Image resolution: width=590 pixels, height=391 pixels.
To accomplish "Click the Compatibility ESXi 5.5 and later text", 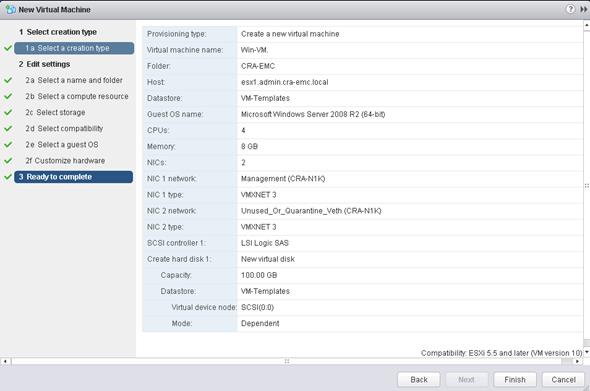I will [502, 353].
